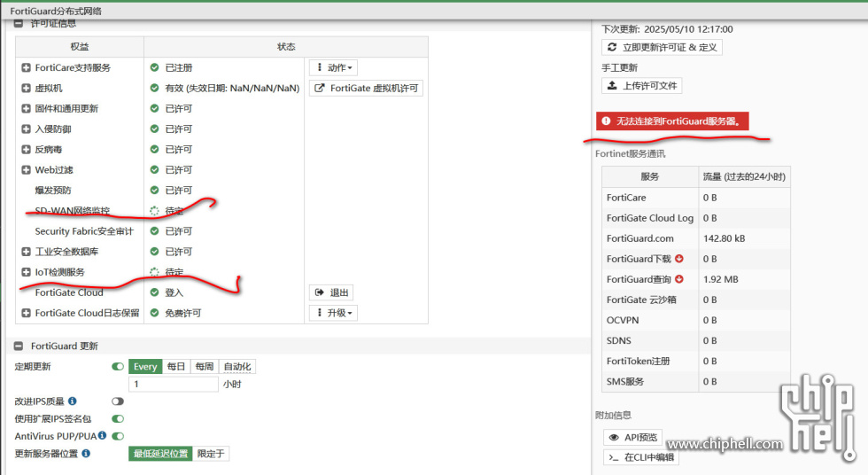868x475 pixels.
Task: Select the 每日 update option
Action: pyautogui.click(x=176, y=367)
